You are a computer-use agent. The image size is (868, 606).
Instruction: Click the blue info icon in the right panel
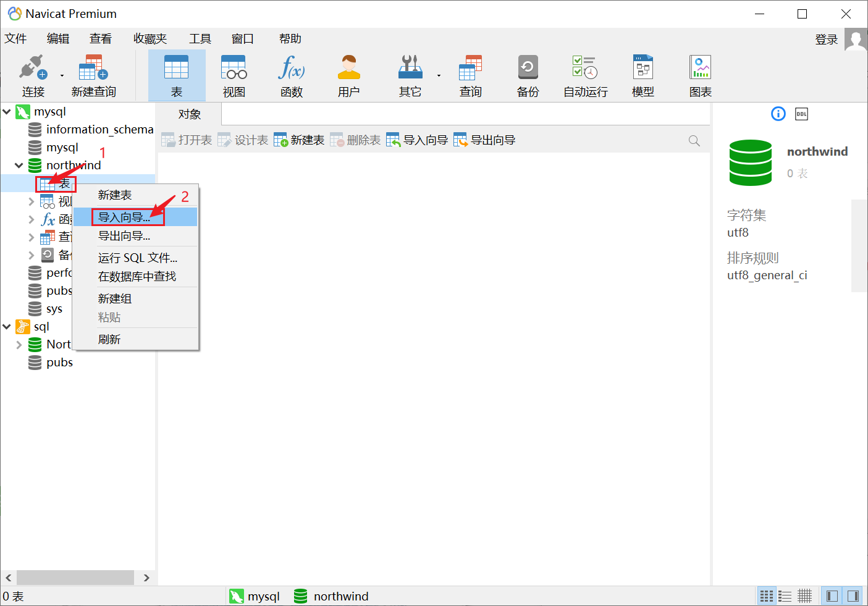778,114
